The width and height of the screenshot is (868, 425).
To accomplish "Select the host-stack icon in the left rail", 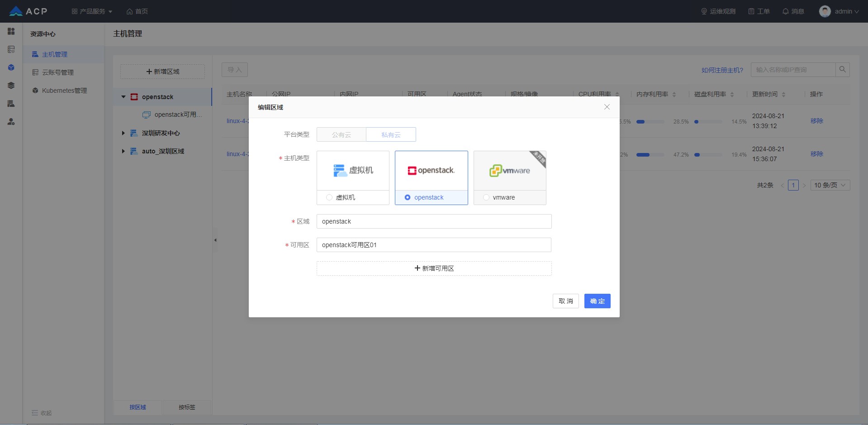I will point(11,104).
